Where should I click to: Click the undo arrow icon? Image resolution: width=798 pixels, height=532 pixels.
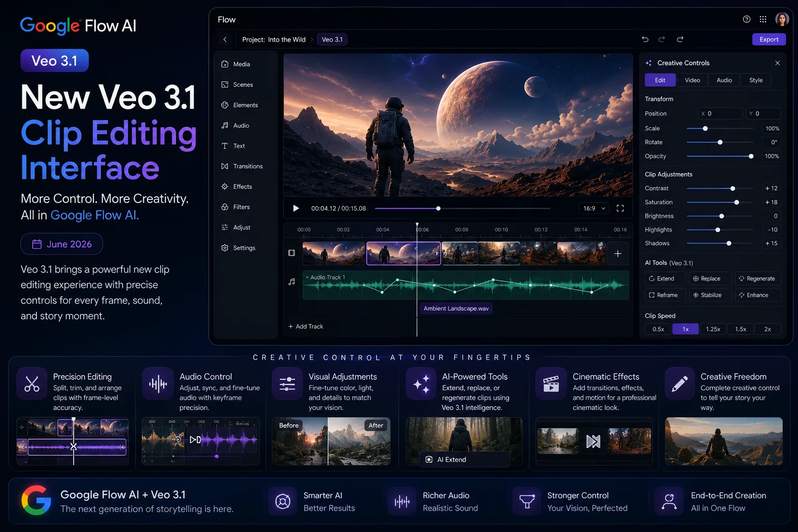[645, 39]
